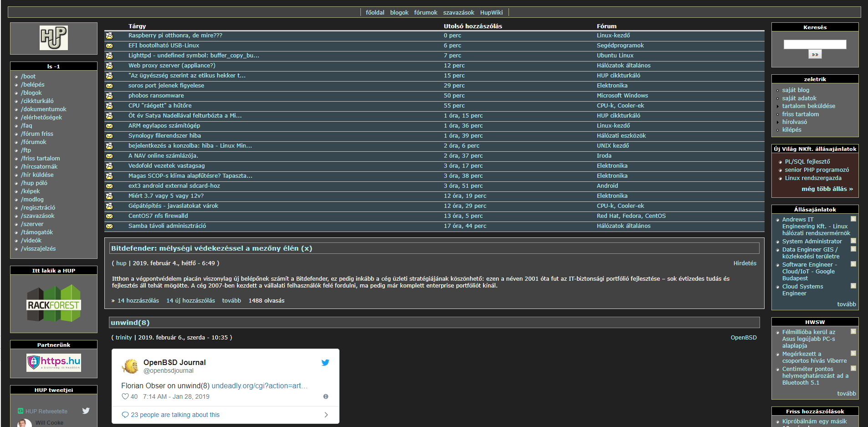The height and width of the screenshot is (427, 868).
Task: Click the HUP logo in the sidebar
Action: 54,38
